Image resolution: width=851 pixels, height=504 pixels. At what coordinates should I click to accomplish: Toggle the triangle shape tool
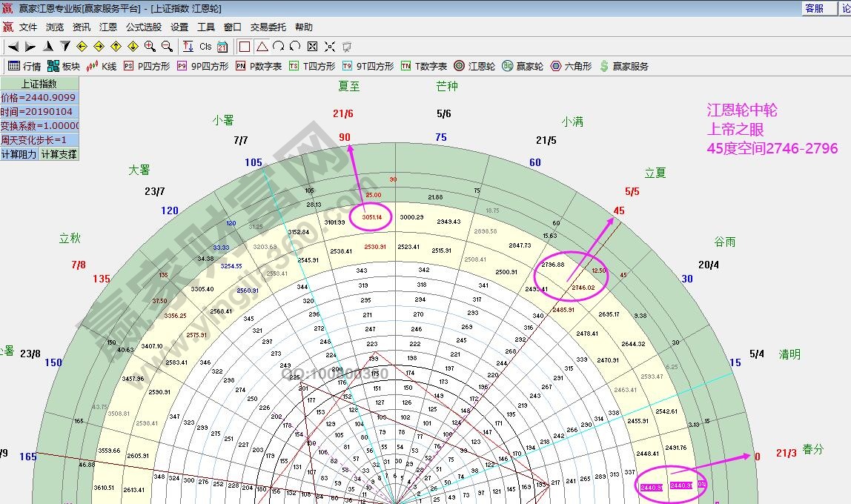coord(262,46)
